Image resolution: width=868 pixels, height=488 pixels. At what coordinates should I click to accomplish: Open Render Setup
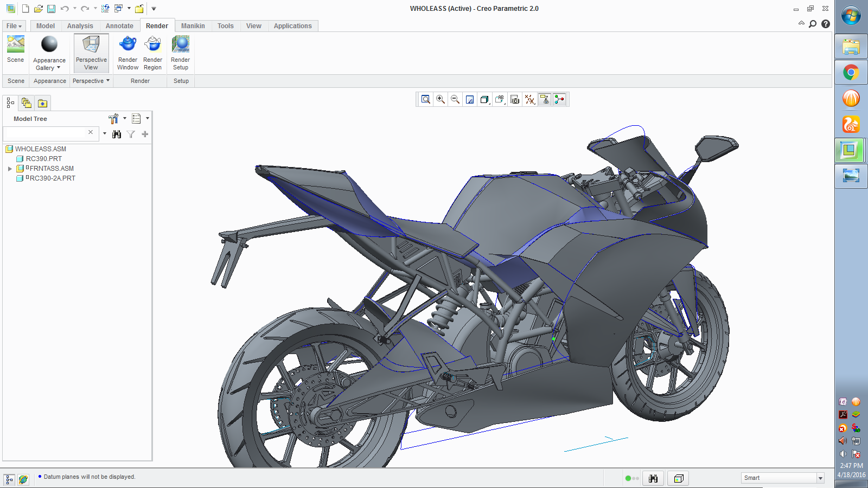(181, 53)
